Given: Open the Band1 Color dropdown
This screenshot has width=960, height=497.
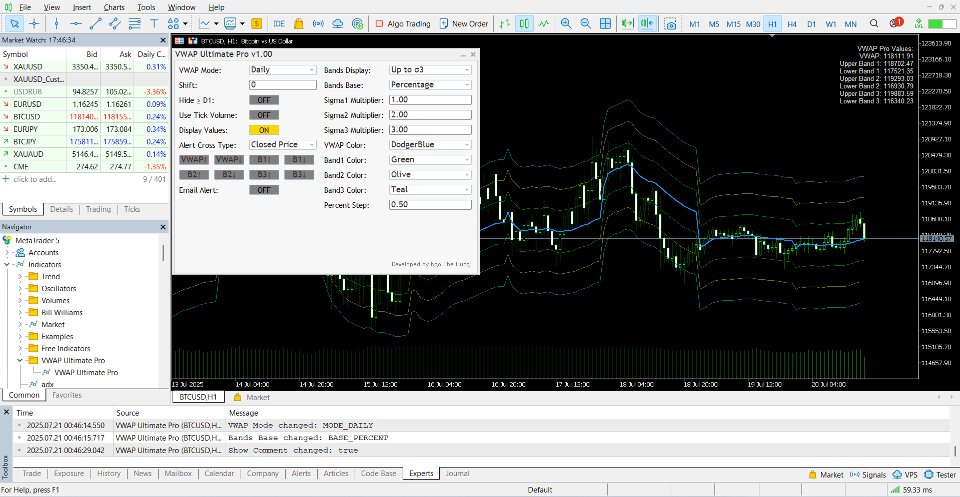Looking at the screenshot, I should (x=430, y=160).
